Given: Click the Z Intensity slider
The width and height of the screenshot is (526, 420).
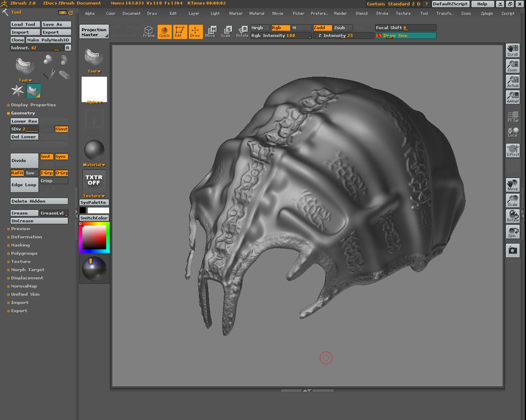Looking at the screenshot, I should click(342, 36).
